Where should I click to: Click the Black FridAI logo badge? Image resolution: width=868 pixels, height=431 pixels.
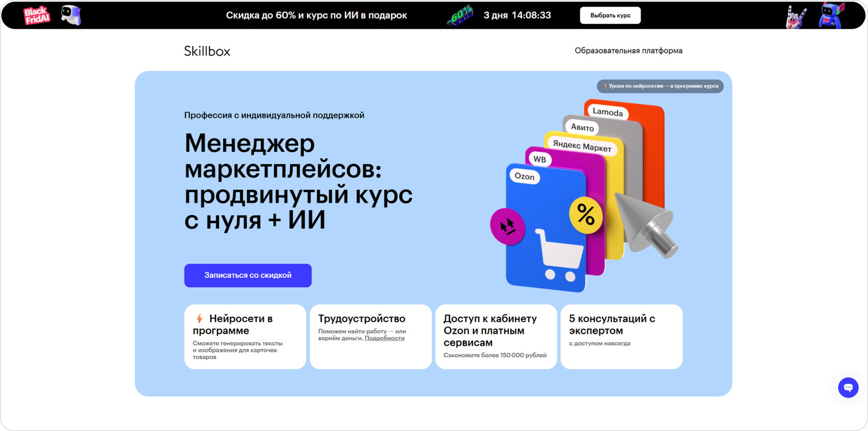(x=37, y=16)
